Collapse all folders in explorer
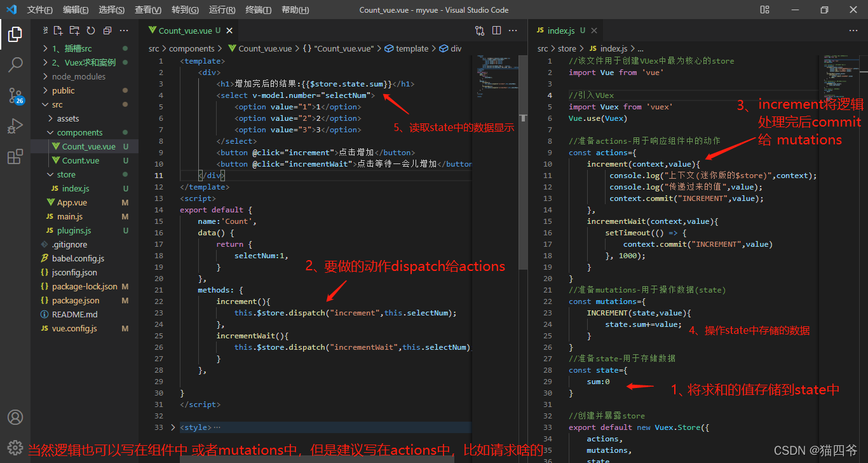 click(107, 31)
